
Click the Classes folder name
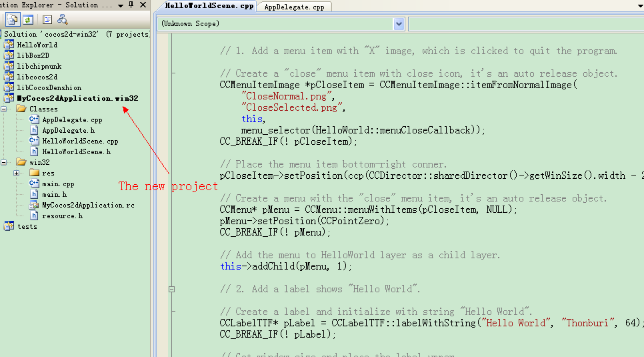click(43, 109)
